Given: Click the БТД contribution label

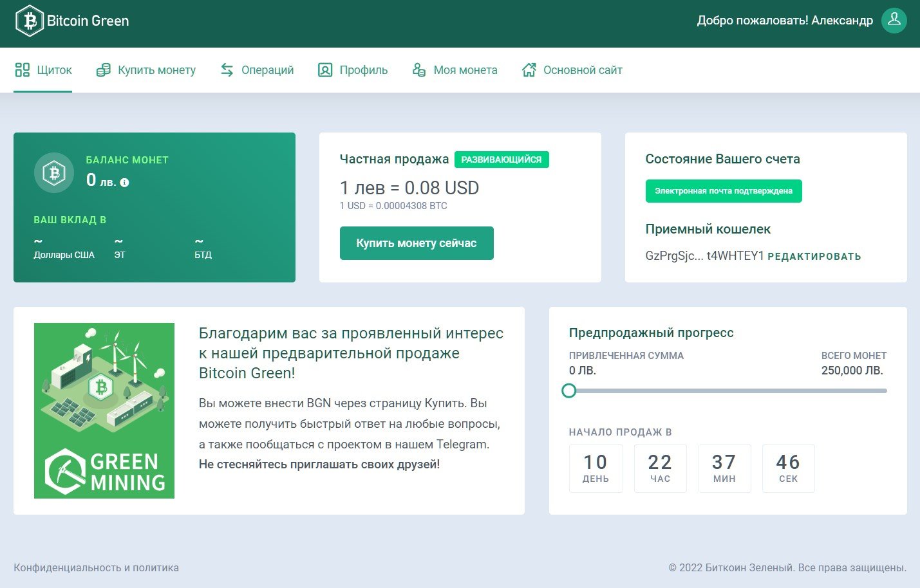Looking at the screenshot, I should pyautogui.click(x=203, y=255).
